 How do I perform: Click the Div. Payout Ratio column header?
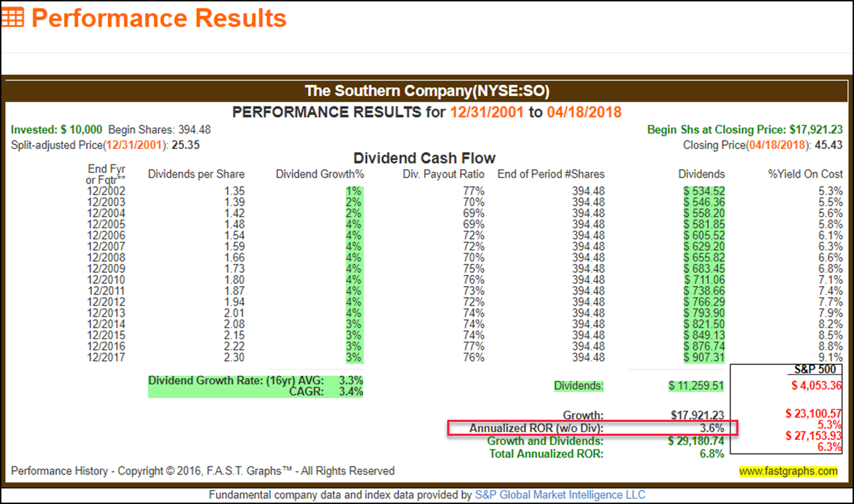pos(443,174)
